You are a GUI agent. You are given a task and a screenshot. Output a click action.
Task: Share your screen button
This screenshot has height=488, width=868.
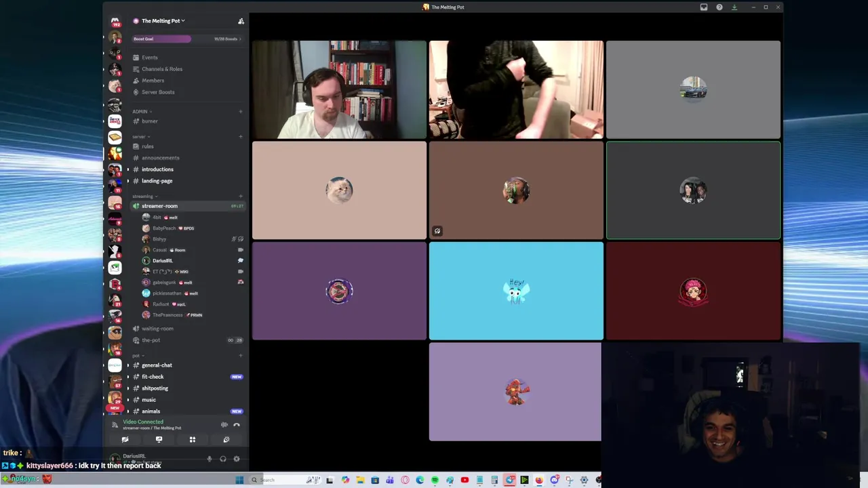[x=159, y=440]
